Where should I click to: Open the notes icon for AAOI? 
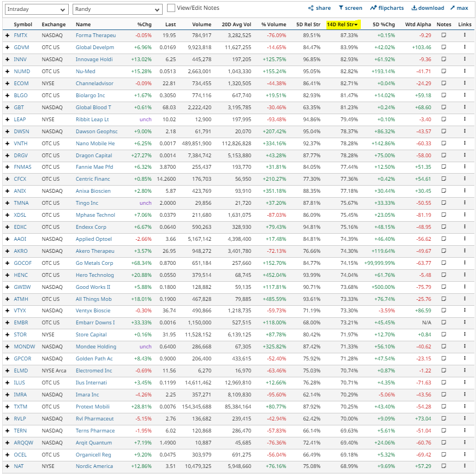pos(443,239)
